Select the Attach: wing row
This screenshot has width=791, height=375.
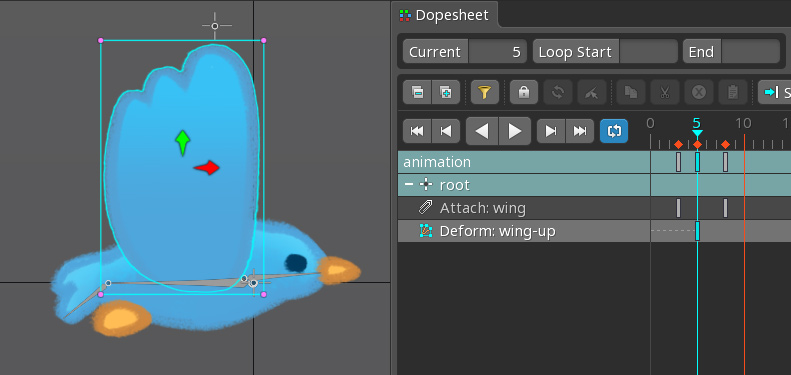point(524,208)
